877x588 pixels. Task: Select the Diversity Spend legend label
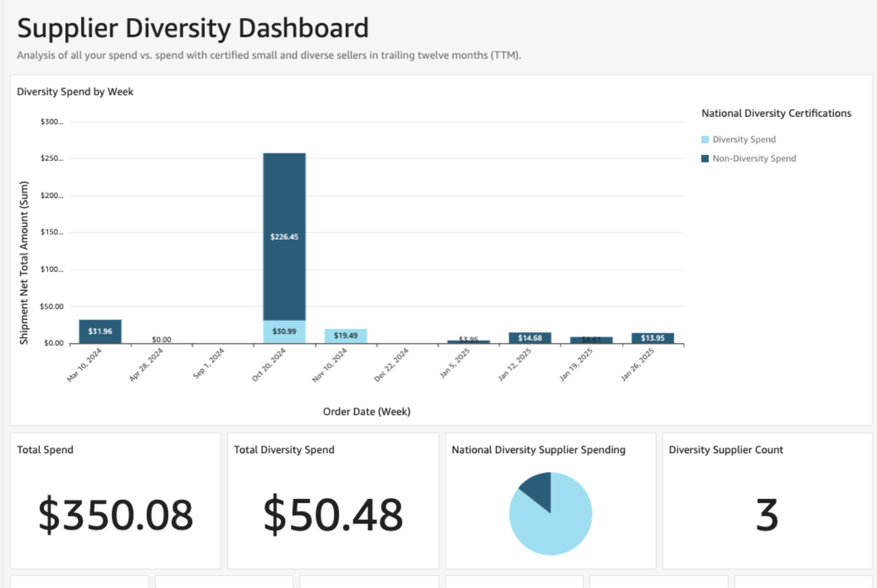pos(744,139)
